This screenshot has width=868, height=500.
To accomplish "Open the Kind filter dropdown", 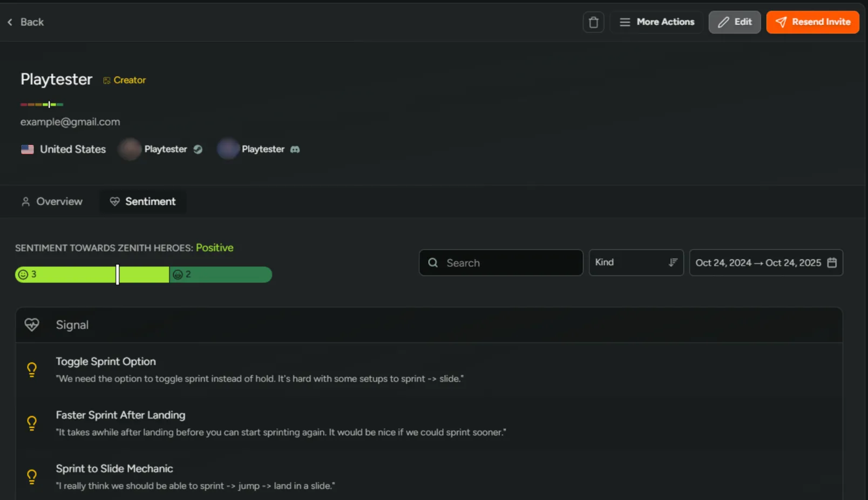I will (636, 262).
